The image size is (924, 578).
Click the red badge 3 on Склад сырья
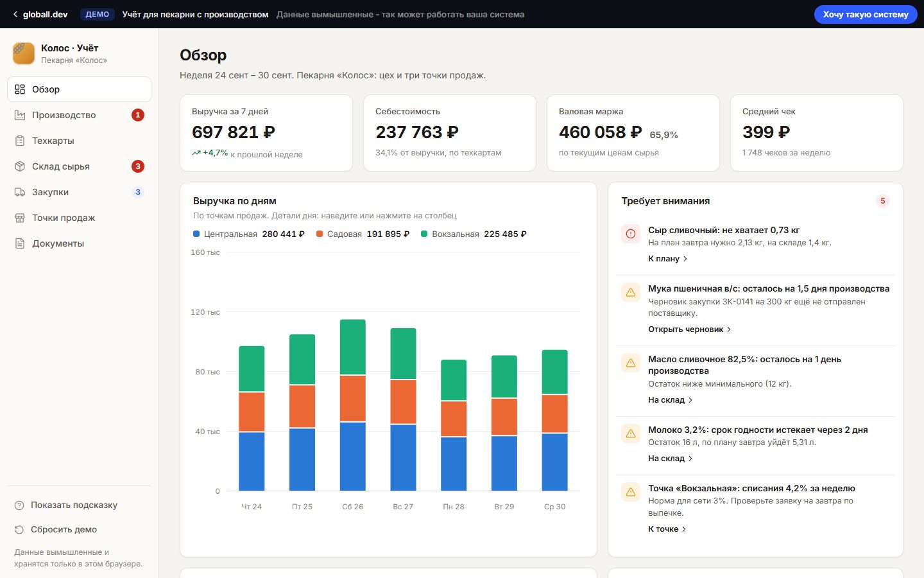[138, 166]
